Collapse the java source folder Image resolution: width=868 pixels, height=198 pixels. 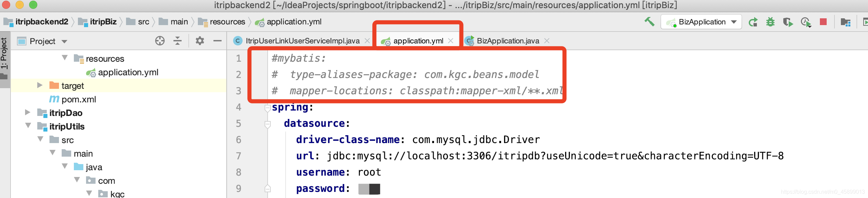point(65,166)
